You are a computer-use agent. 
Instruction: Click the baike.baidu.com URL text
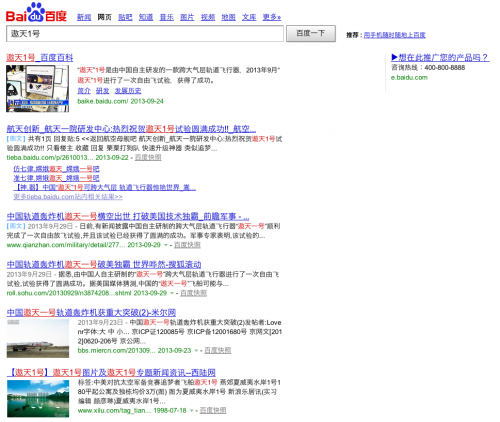(103, 101)
